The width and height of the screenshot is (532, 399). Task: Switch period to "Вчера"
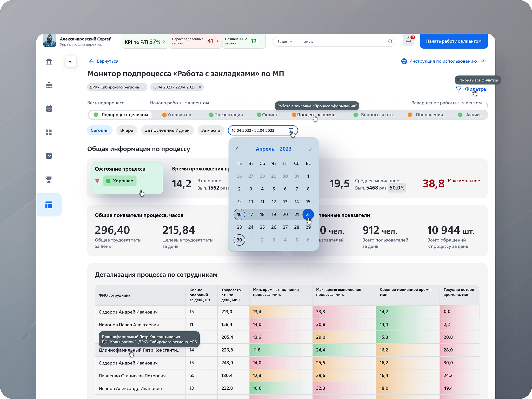(x=127, y=130)
